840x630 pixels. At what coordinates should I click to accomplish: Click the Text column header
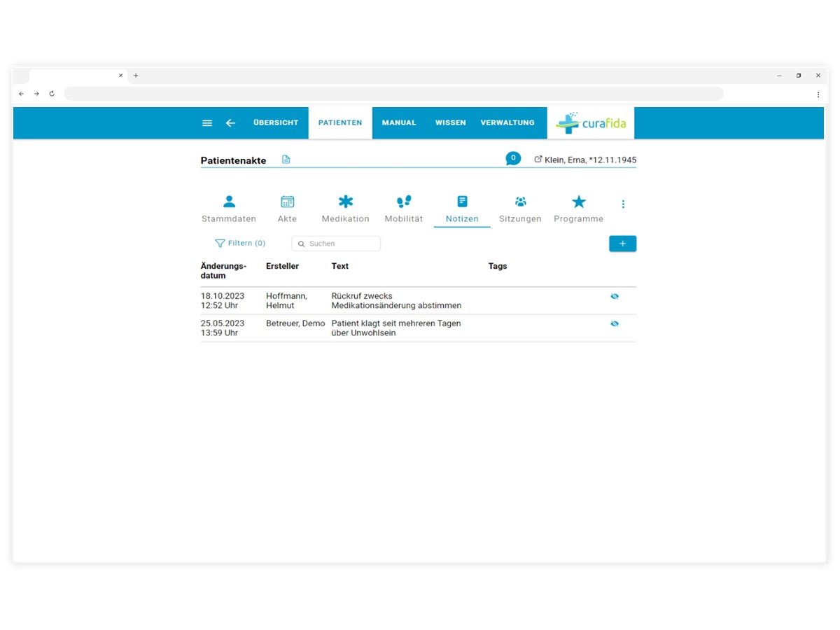coord(340,266)
